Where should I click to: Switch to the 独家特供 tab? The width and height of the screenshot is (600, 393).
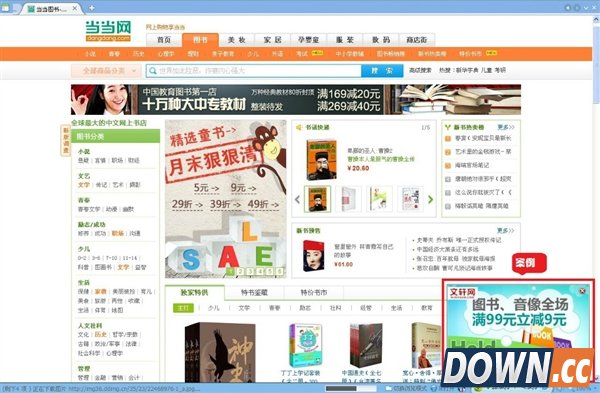point(194,293)
